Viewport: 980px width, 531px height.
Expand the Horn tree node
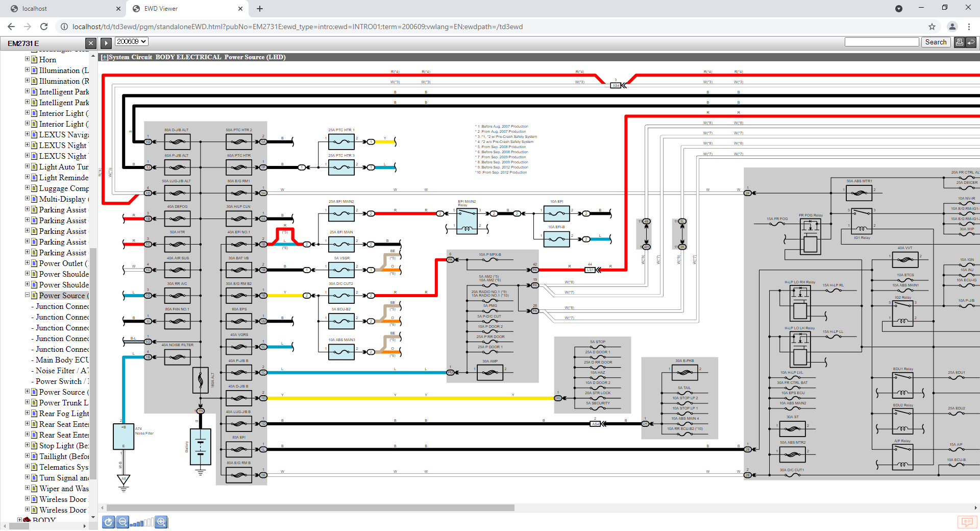[x=28, y=59]
